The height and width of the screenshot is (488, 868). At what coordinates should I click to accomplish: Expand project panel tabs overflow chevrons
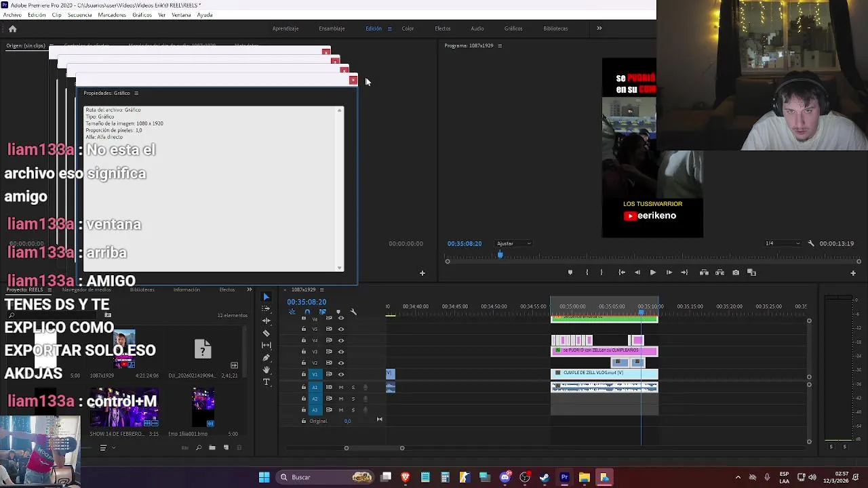249,289
